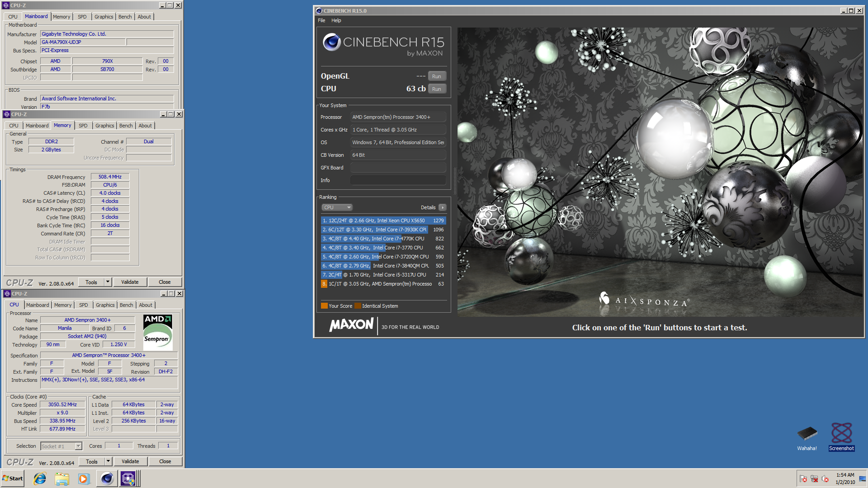
Task: Click the Info field in Your System
Action: (398, 180)
